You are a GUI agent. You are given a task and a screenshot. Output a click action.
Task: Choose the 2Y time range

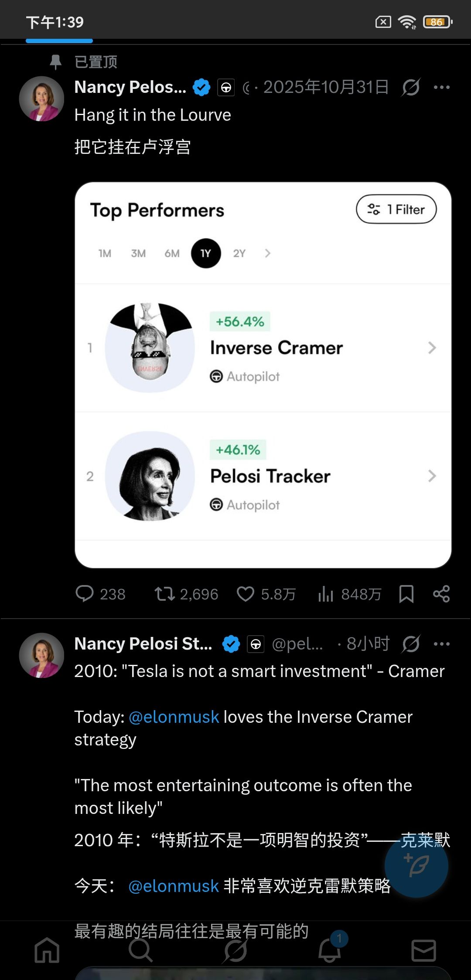click(x=239, y=253)
